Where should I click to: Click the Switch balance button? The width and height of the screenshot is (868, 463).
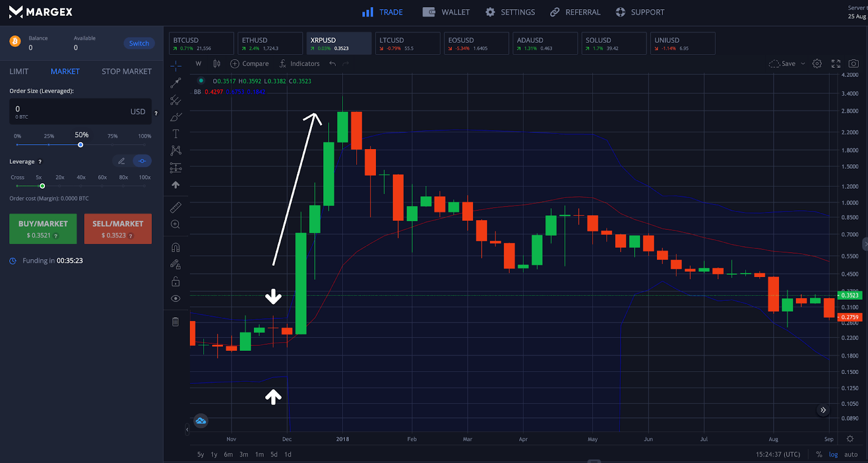139,43
